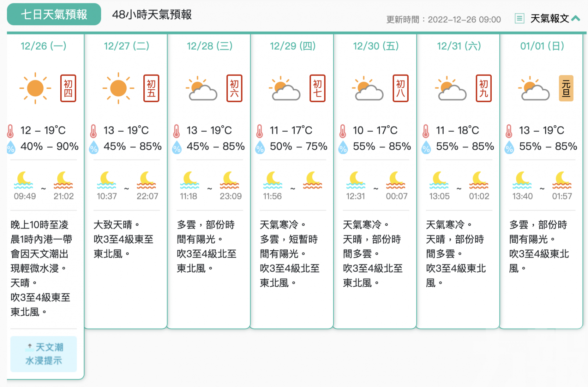Select the 12/29 (四) date header
This screenshot has width=588, height=387.
tap(293, 46)
